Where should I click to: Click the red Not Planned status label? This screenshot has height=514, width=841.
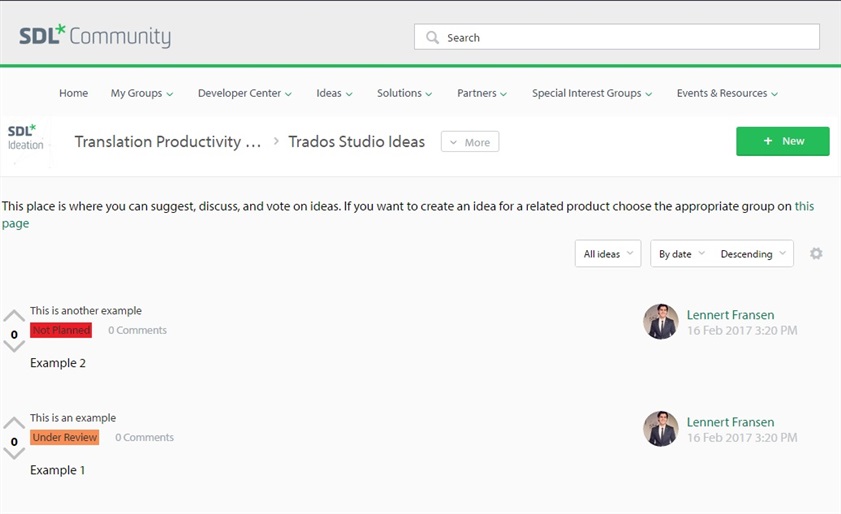(x=61, y=330)
